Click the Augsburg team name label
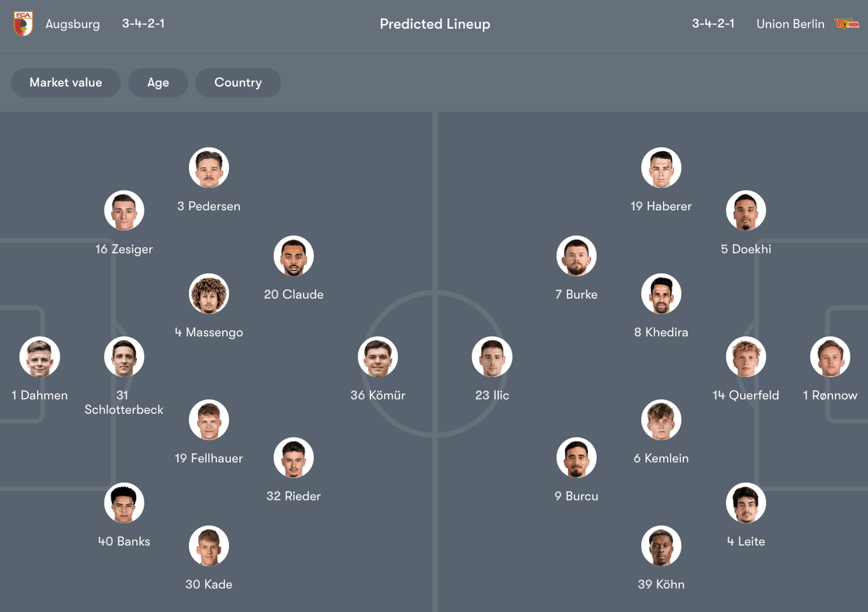Viewport: 868px width, 612px height. (x=73, y=24)
